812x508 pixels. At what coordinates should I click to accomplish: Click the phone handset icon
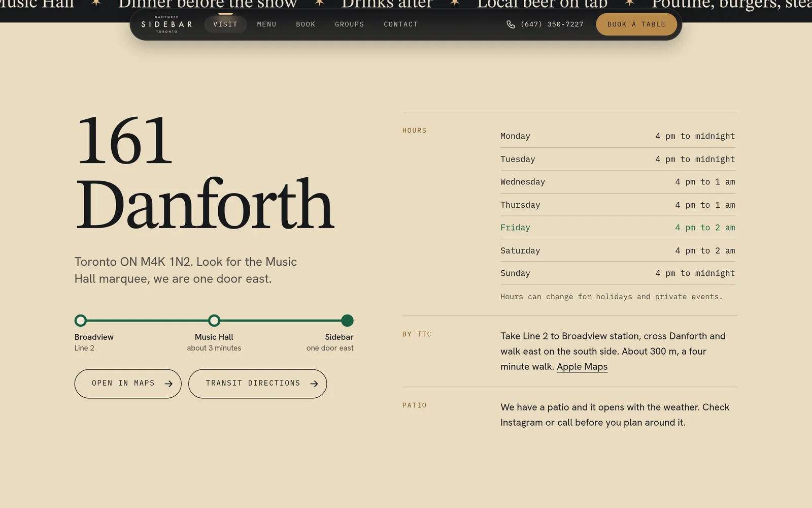coord(511,24)
